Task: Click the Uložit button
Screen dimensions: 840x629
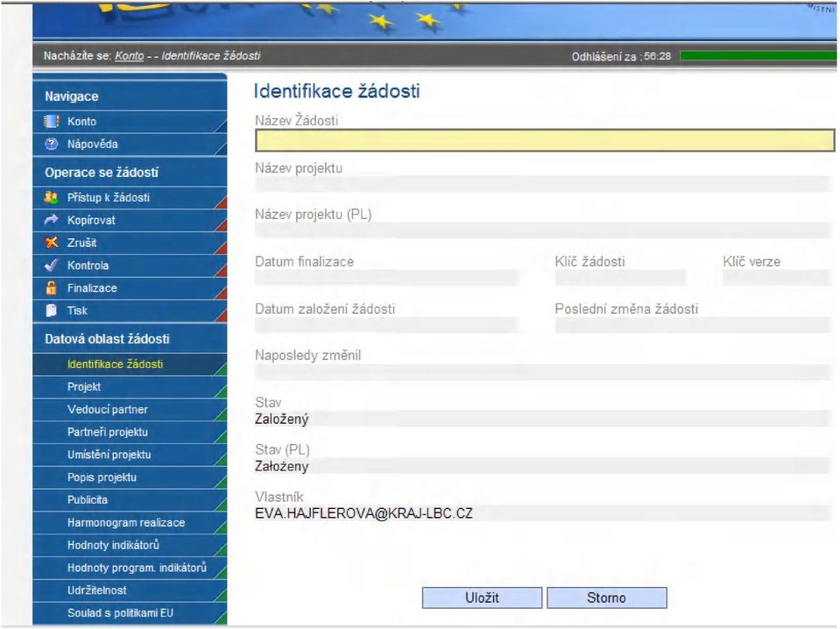Action: tap(482, 598)
